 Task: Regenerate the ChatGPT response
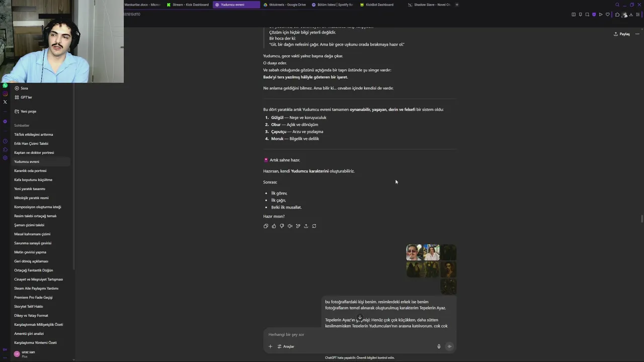point(314,226)
